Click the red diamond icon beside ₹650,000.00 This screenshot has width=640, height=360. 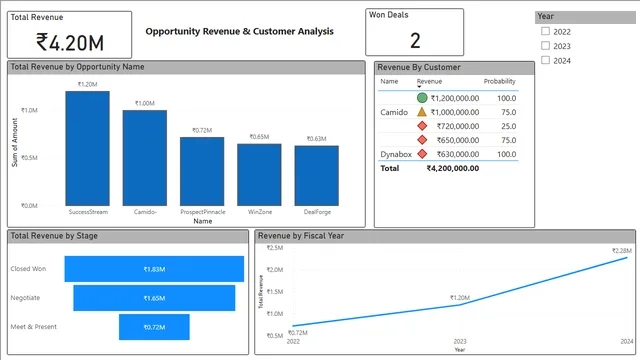click(422, 140)
